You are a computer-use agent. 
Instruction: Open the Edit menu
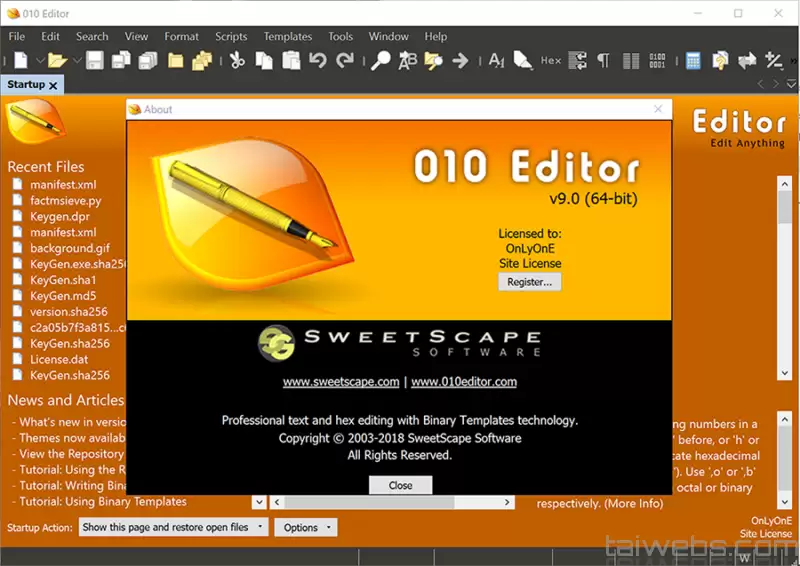(51, 36)
